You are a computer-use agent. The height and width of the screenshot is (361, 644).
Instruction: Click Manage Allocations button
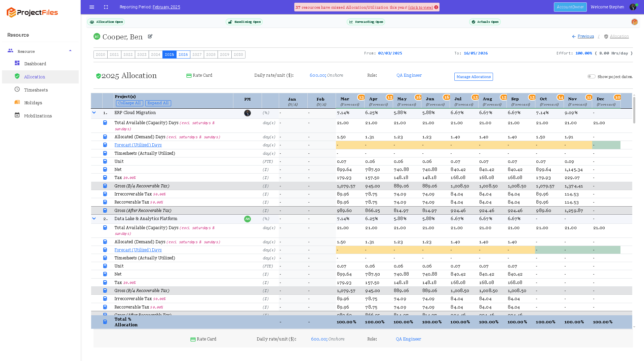tap(473, 77)
